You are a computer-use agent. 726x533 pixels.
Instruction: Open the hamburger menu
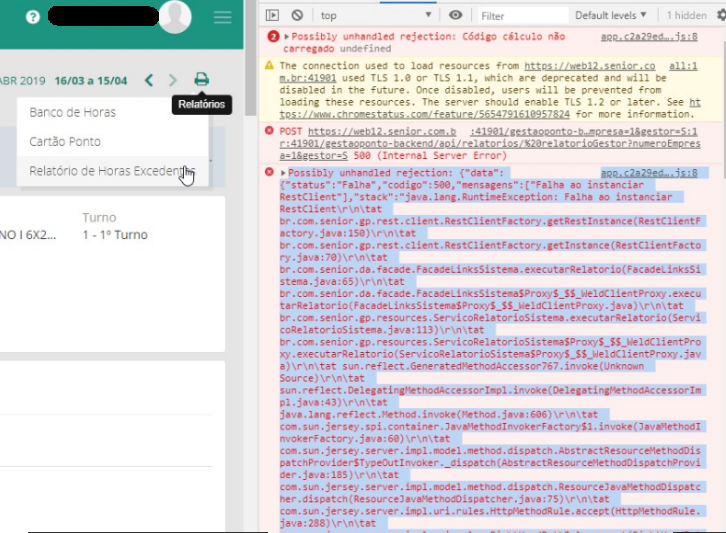pos(222,17)
